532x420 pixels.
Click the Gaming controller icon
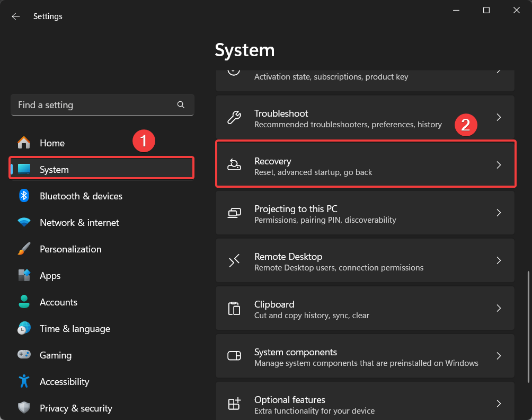(24, 354)
